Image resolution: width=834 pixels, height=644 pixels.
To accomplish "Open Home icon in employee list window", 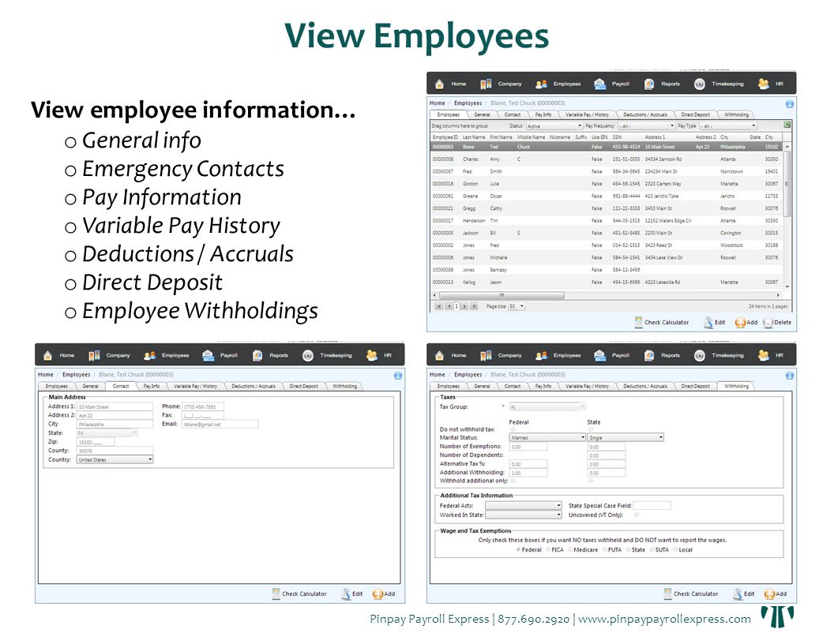I will point(439,84).
